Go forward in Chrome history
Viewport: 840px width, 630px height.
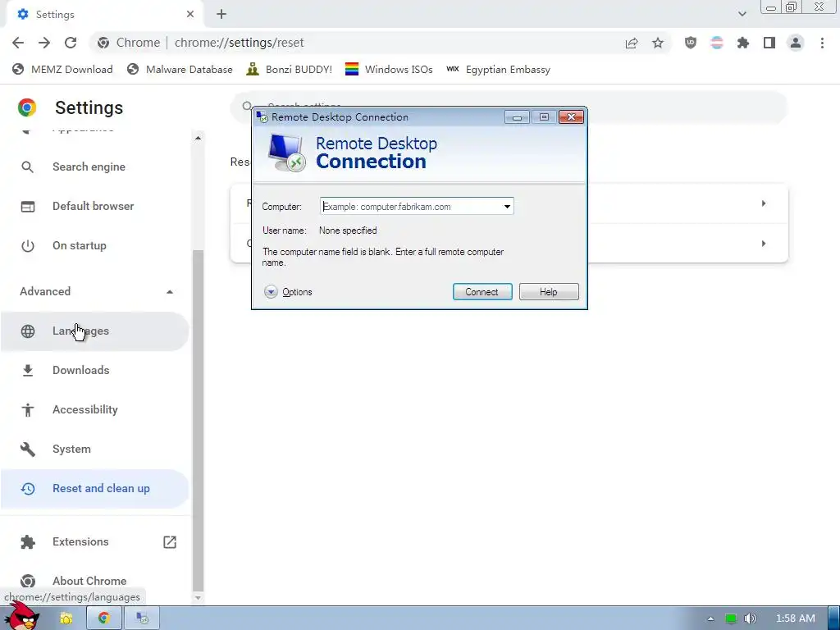(44, 43)
